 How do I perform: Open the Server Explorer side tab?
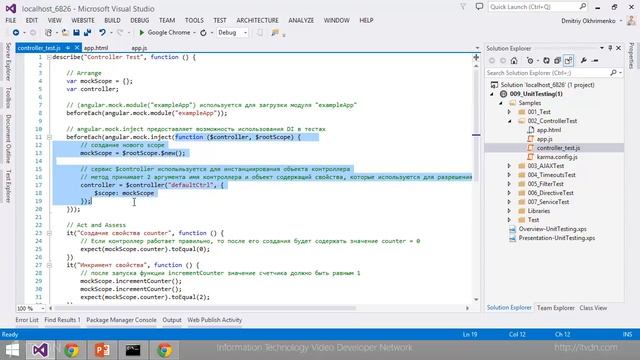click(x=8, y=62)
